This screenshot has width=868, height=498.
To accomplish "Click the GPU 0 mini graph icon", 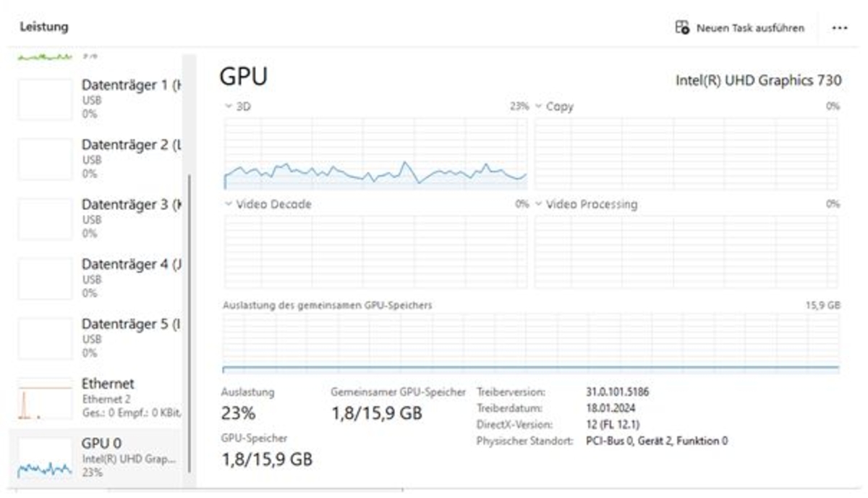I will click(x=45, y=457).
